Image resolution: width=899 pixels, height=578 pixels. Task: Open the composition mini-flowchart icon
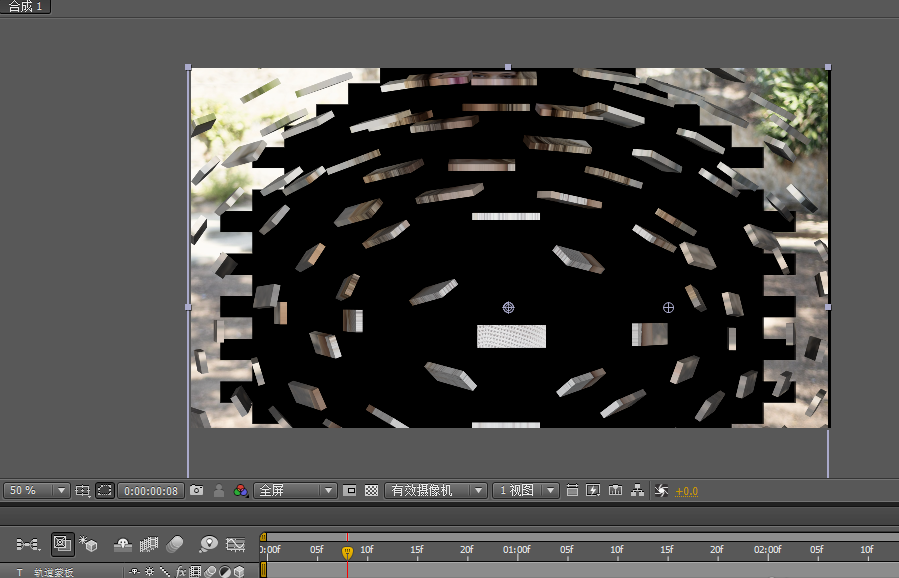(28, 544)
